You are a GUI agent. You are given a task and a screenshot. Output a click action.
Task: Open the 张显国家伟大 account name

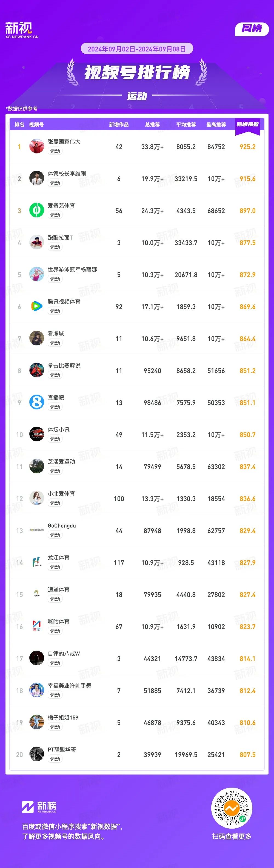[x=64, y=142]
